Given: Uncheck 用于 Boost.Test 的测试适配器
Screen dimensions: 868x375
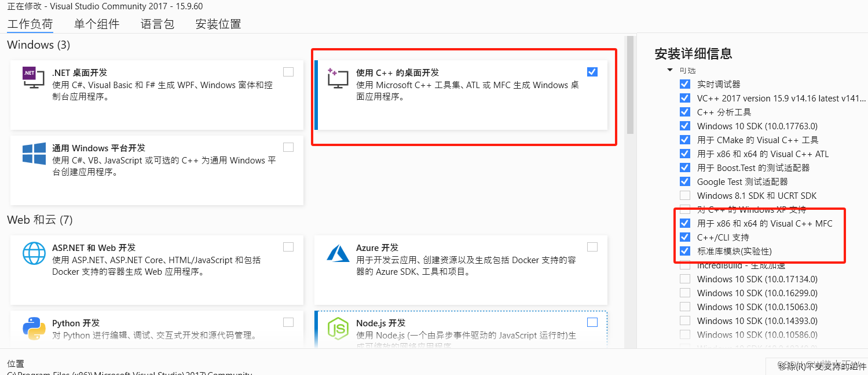Looking at the screenshot, I should pos(685,168).
